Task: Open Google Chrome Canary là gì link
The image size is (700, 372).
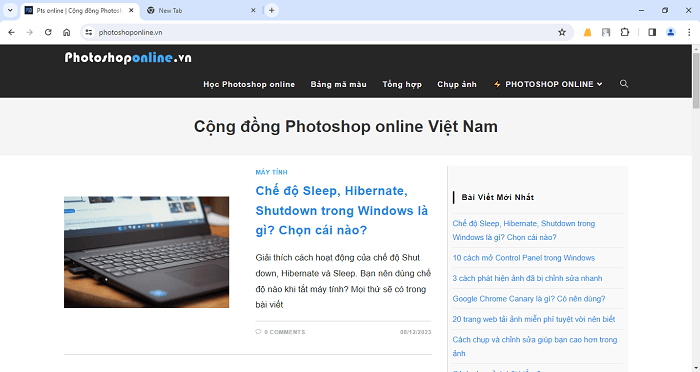Action: [x=529, y=299]
